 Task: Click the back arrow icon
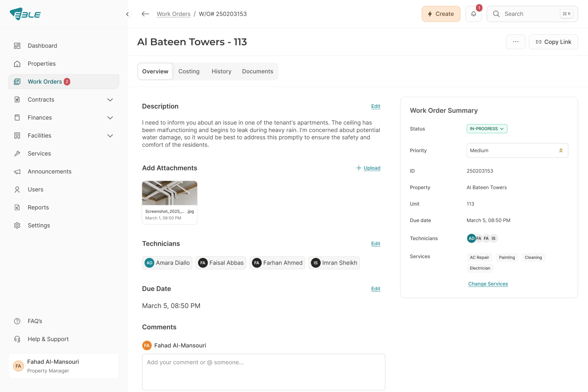(145, 14)
